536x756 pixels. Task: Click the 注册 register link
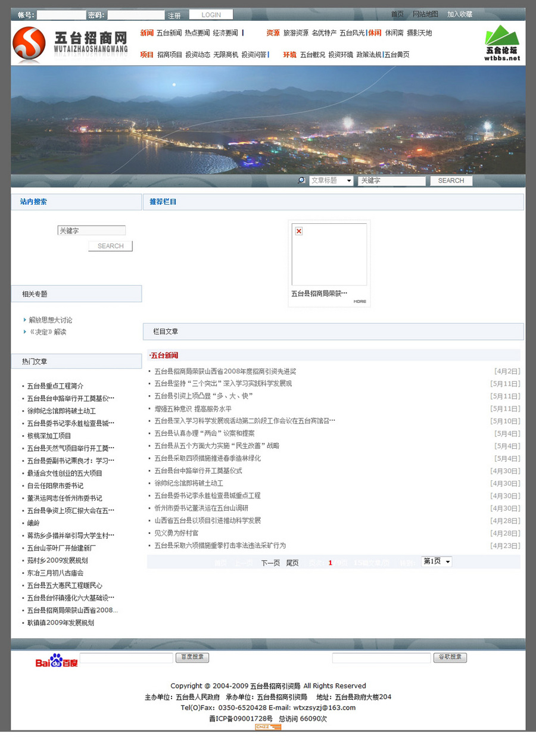174,15
